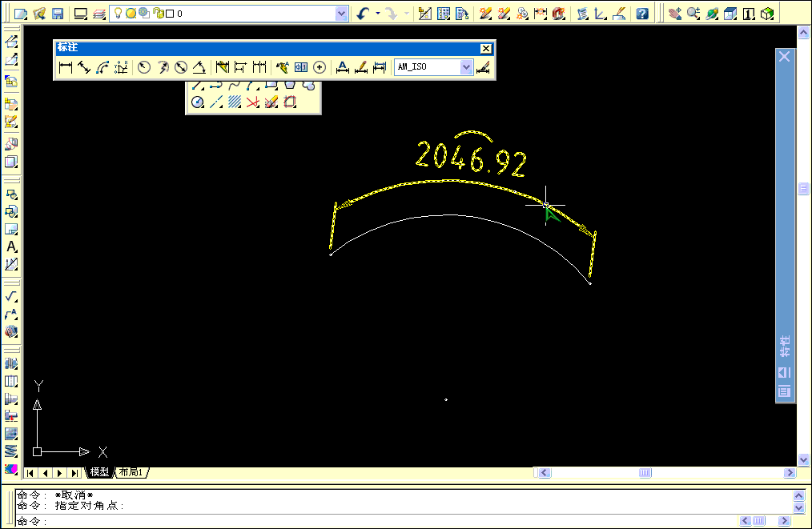Image resolution: width=812 pixels, height=529 pixels.
Task: Select the text A tool in left toolbar
Action: (11, 247)
